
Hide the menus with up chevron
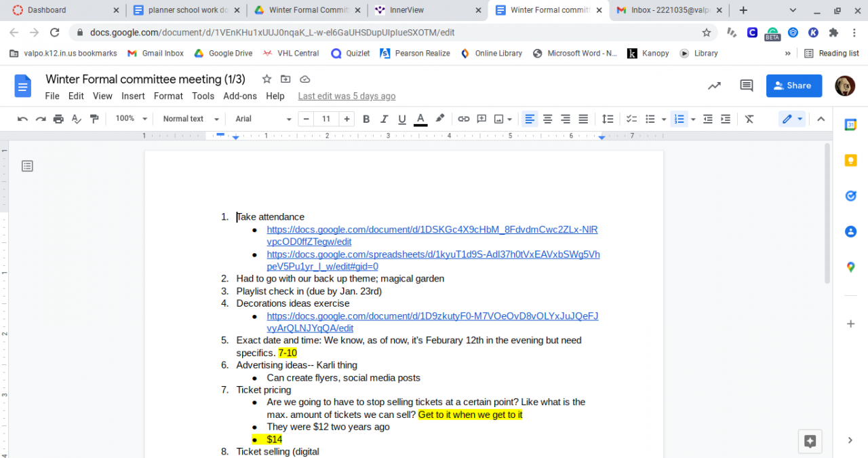pyautogui.click(x=821, y=119)
